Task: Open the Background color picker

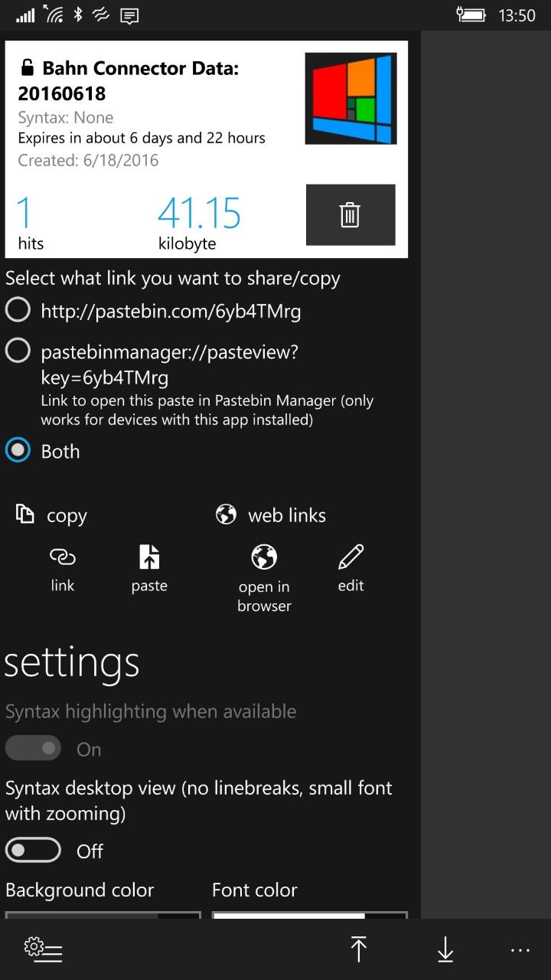Action: coord(103,915)
